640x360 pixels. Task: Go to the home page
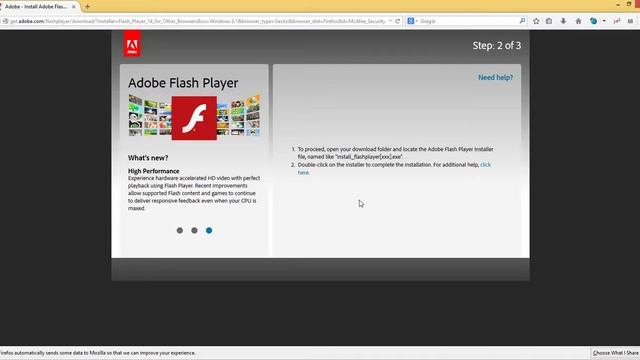click(x=578, y=21)
